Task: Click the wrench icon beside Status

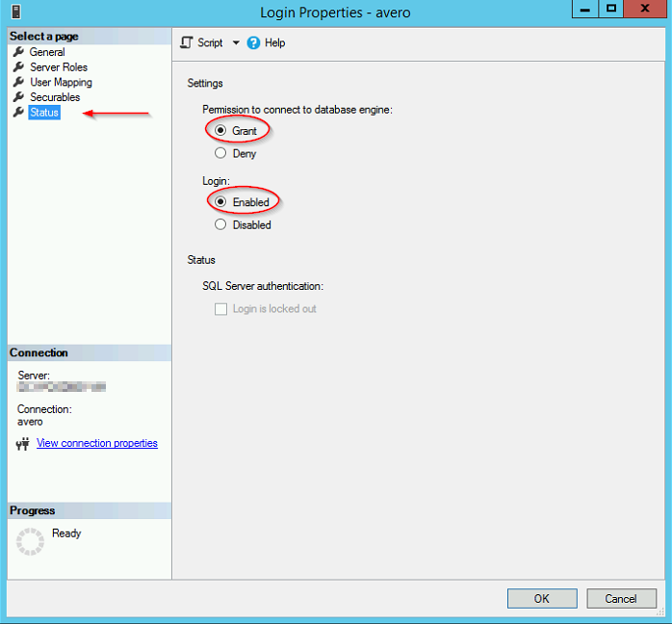Action: [x=18, y=113]
